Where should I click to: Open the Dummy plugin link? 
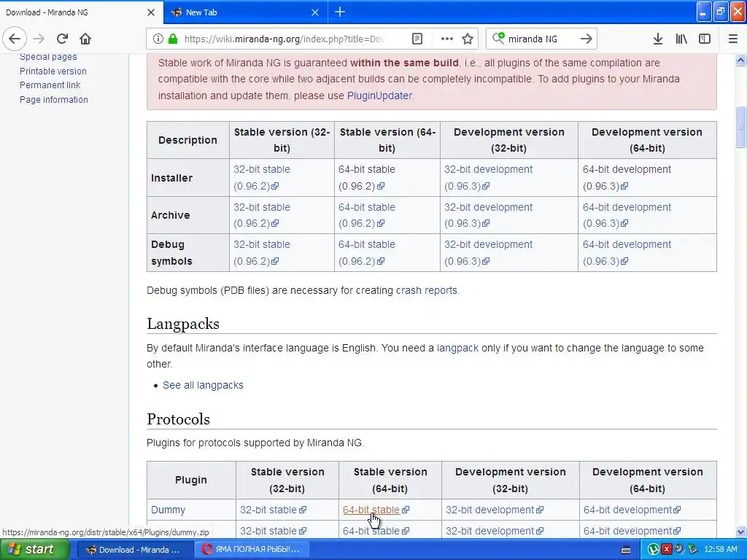tap(168, 510)
